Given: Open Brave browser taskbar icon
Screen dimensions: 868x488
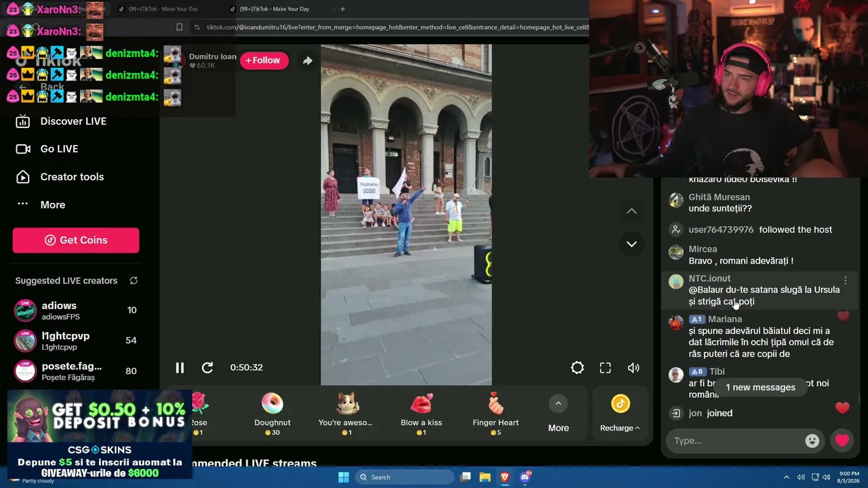Looking at the screenshot, I should [505, 477].
